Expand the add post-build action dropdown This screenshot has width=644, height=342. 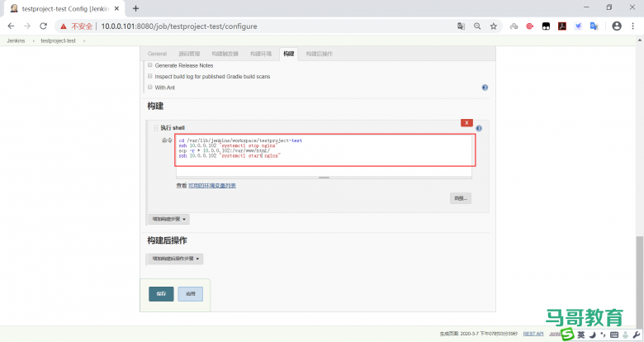pyautogui.click(x=175, y=259)
